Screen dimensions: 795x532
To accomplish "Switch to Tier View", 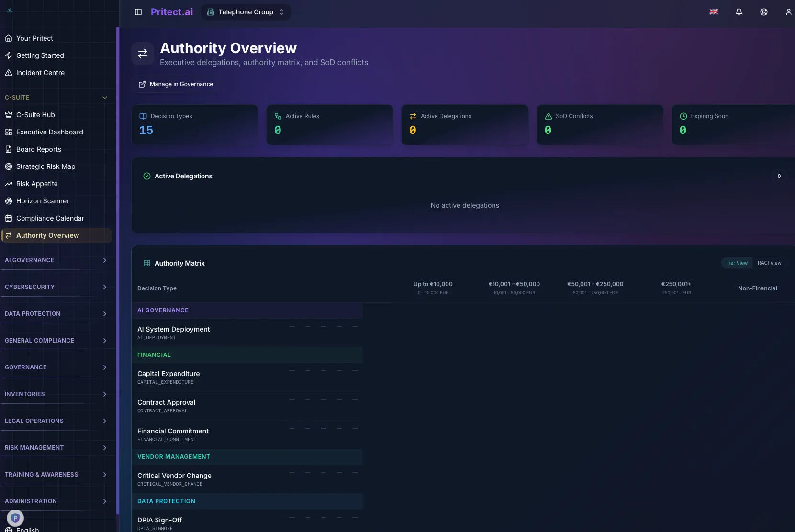I will click(737, 263).
